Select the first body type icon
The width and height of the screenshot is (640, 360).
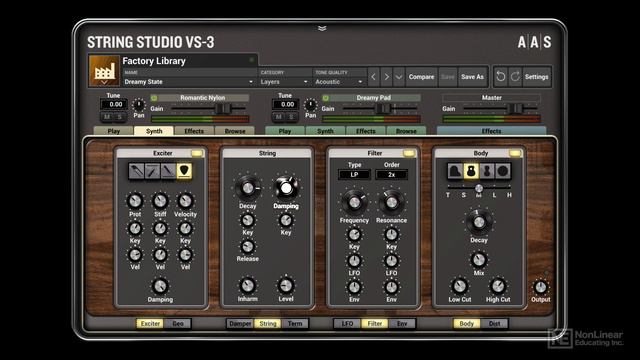pos(455,171)
